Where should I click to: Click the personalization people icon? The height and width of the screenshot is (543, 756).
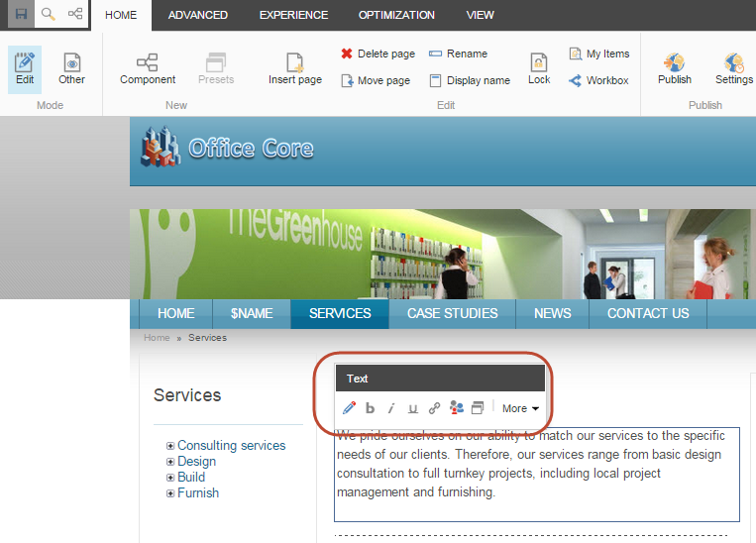tap(456, 408)
